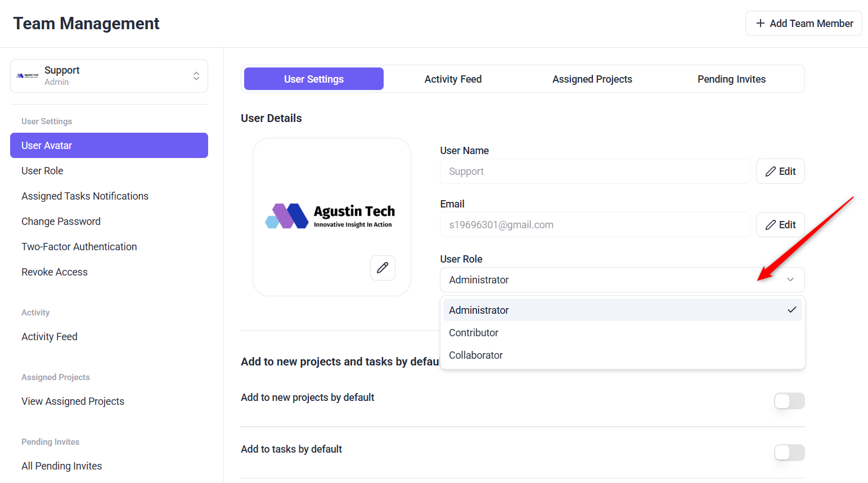Viewport: 868px width, 483px height.
Task: Select Collaborator role option
Action: pos(476,355)
